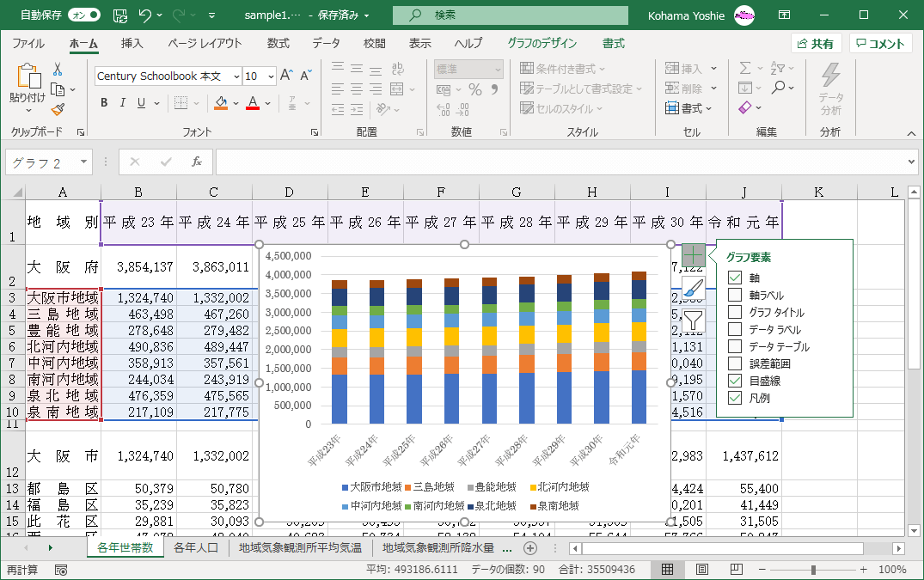Viewport: 924px width, 580px height.
Task: Uncheck the 凡例 checkbox
Action: pyautogui.click(x=735, y=399)
